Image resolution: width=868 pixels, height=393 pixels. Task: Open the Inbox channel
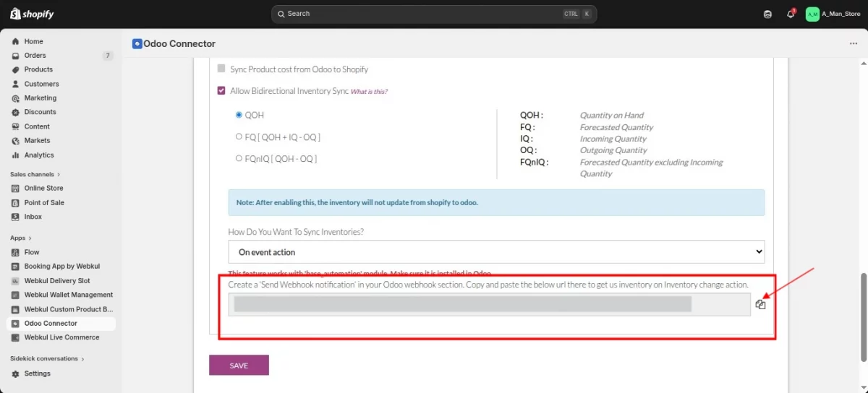click(33, 217)
